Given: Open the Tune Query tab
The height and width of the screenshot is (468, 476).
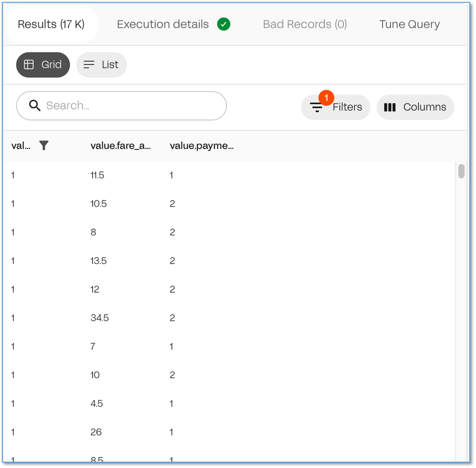Looking at the screenshot, I should click(x=409, y=24).
